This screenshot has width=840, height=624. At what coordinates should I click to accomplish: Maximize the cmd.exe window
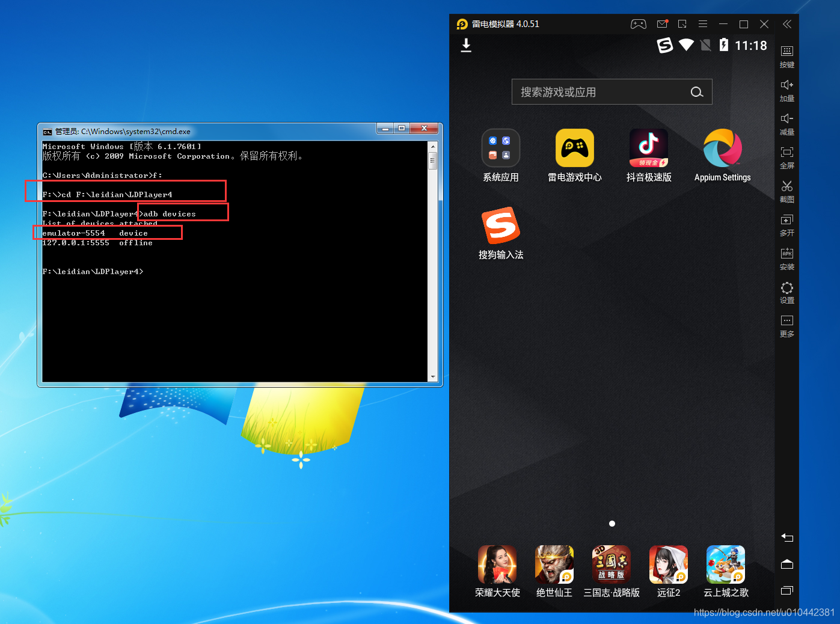[402, 128]
